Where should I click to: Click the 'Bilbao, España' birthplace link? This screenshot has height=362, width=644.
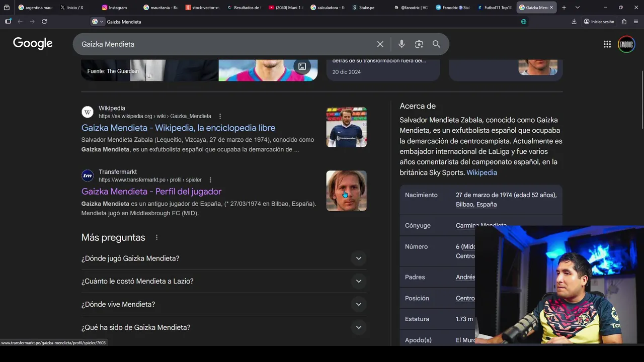coord(476,205)
